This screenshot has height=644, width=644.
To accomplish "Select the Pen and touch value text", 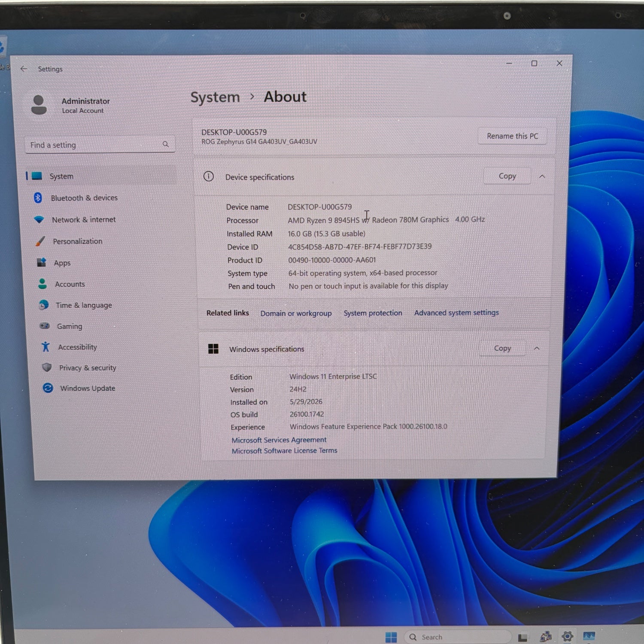I will [x=368, y=286].
